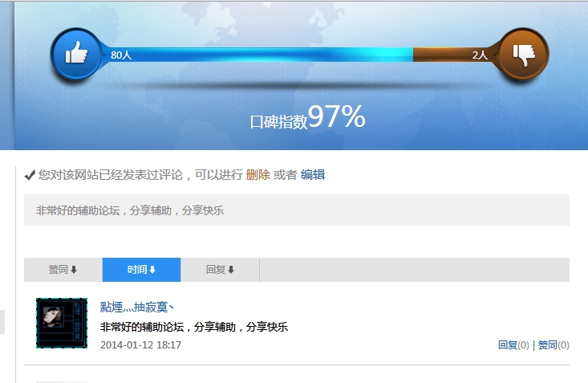The width and height of the screenshot is (588, 383).
Task: Click the 口碑指数 97% score text
Action: click(307, 117)
